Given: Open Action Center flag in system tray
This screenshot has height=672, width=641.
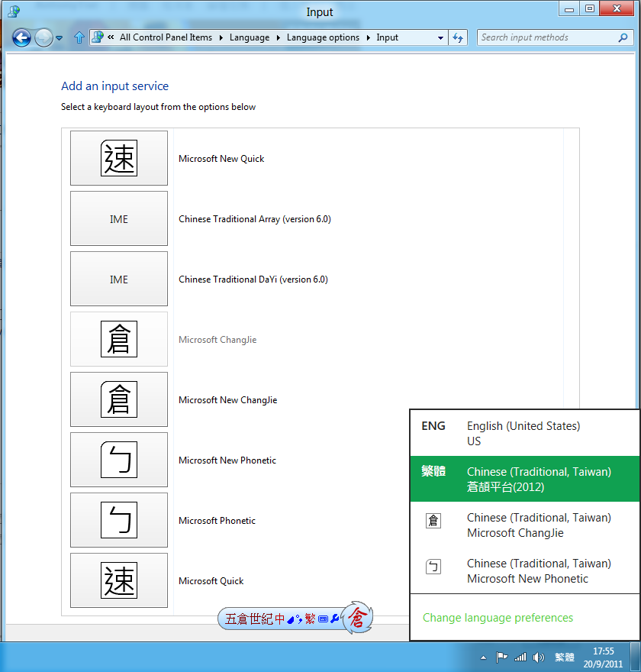Looking at the screenshot, I should [501, 657].
